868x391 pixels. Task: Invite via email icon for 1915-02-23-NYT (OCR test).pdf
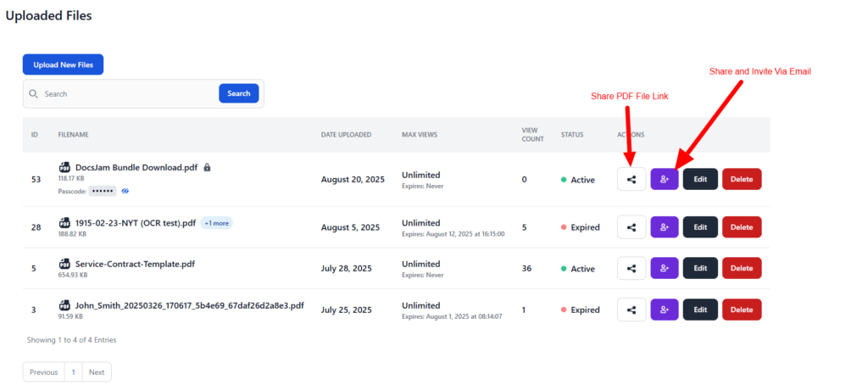pyautogui.click(x=665, y=227)
